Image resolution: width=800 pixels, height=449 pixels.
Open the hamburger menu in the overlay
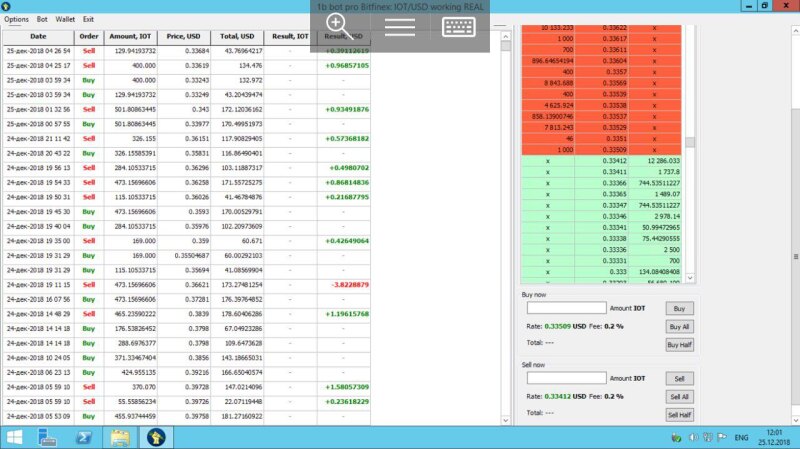click(399, 26)
